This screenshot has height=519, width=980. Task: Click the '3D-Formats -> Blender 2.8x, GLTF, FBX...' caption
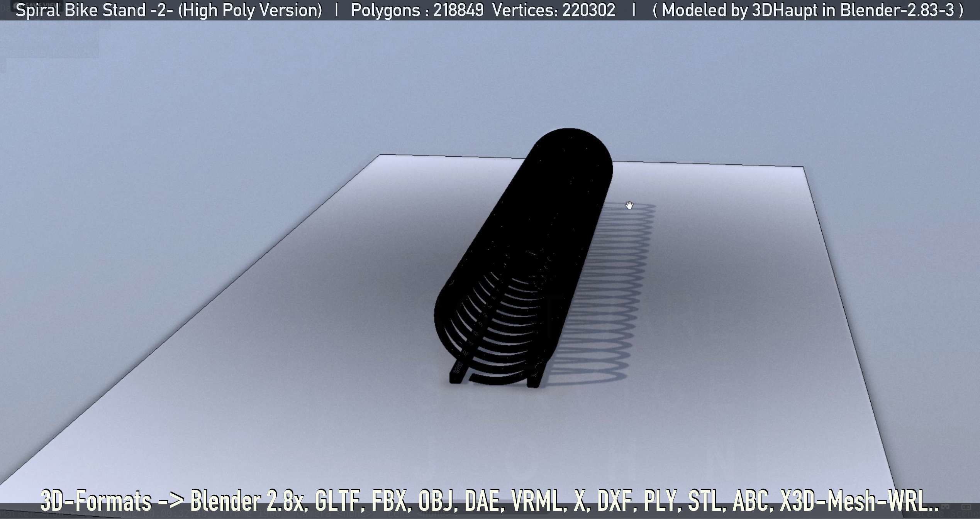[489, 500]
